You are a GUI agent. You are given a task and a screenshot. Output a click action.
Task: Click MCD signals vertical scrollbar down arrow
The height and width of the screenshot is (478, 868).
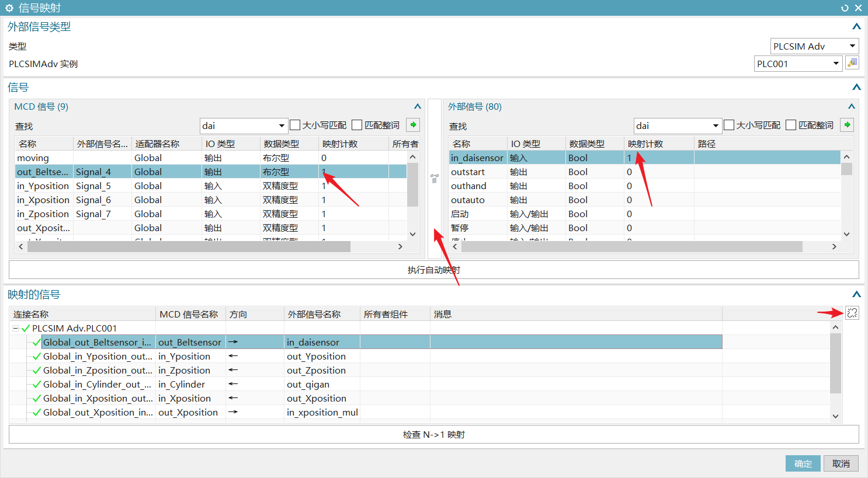412,234
